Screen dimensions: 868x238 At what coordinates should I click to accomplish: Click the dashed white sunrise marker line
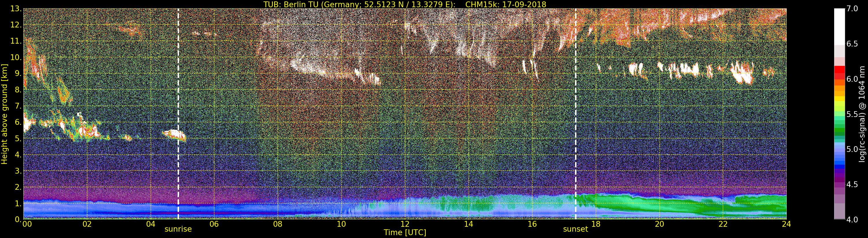(178, 114)
